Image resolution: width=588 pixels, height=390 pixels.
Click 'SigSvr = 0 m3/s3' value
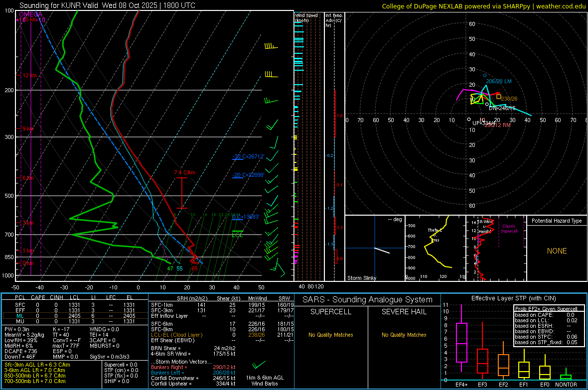(110, 357)
